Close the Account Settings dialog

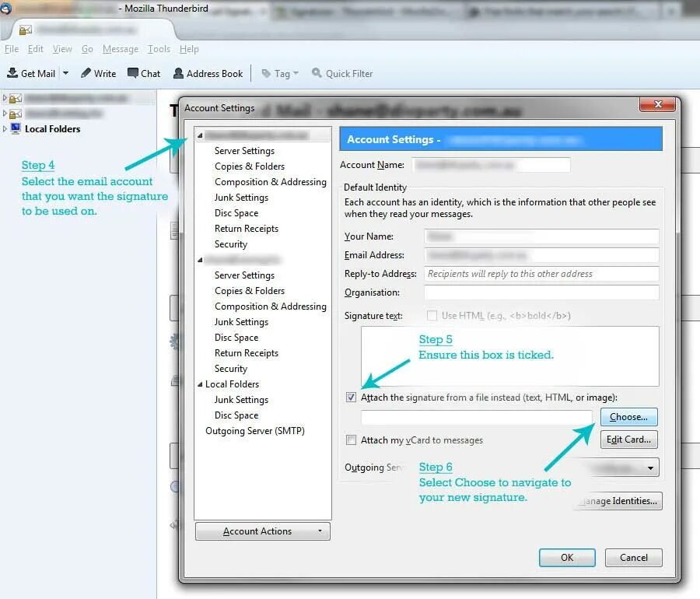pyautogui.click(x=657, y=104)
